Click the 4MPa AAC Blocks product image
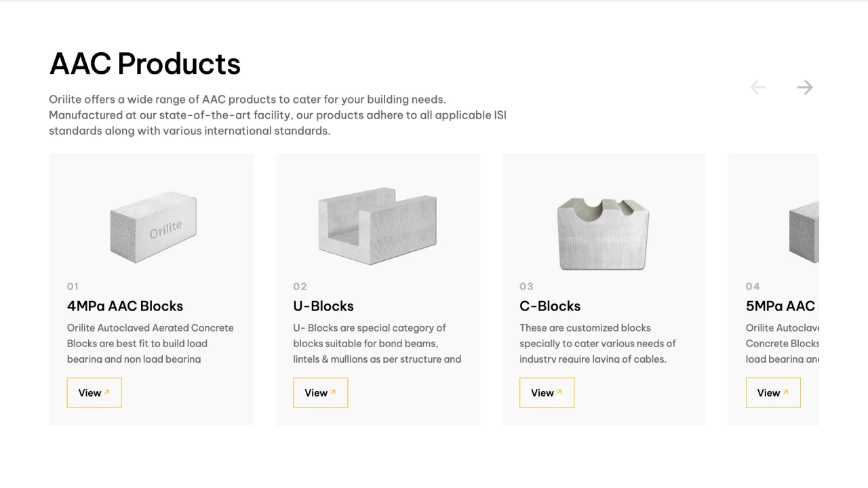 point(153,226)
